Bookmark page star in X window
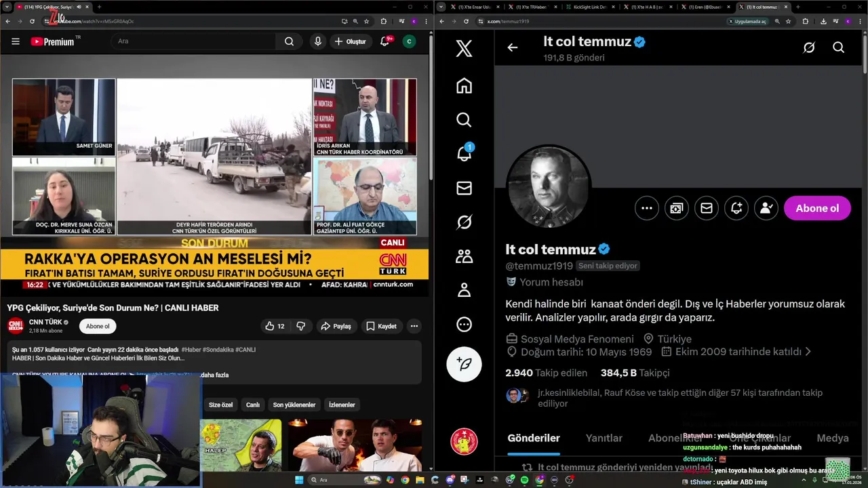 tap(788, 21)
